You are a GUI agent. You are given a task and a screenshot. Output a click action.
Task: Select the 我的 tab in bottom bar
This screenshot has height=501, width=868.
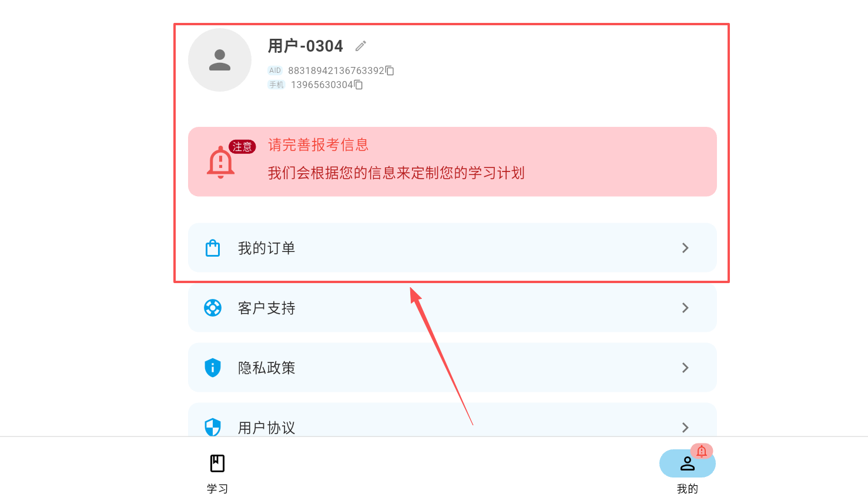tap(688, 473)
